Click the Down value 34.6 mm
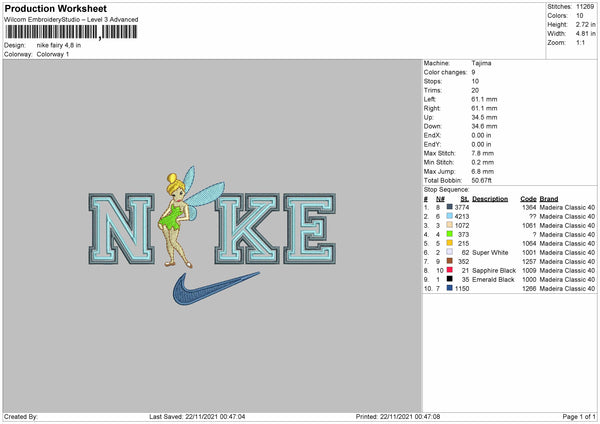The image size is (600, 424). (484, 126)
